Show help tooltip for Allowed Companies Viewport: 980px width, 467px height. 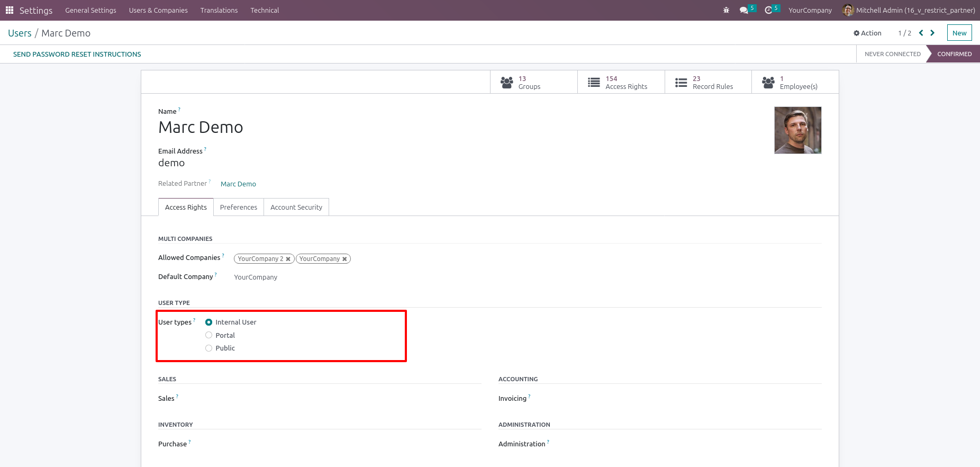tap(223, 255)
